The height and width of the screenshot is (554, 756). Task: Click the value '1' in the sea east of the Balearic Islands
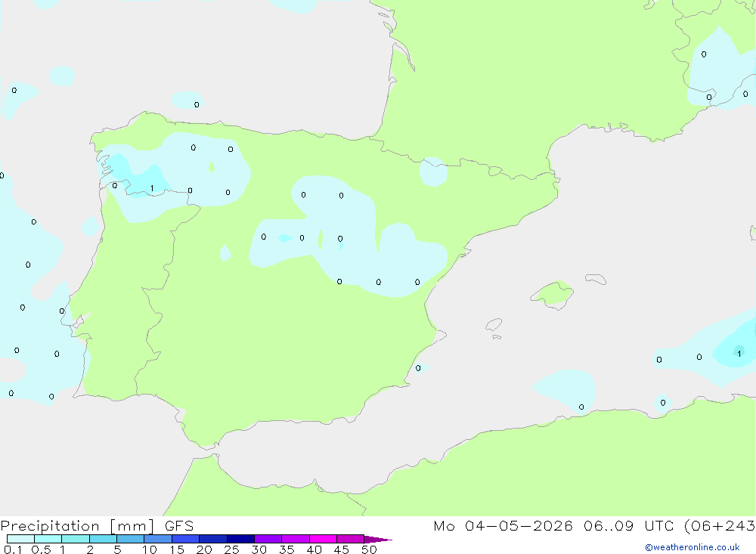739,354
